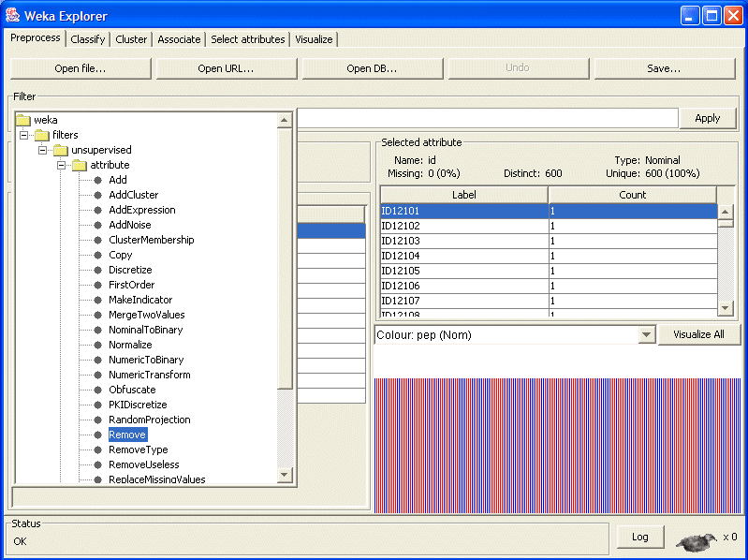The width and height of the screenshot is (748, 560).
Task: Click the Visualize All button
Action: pyautogui.click(x=698, y=334)
